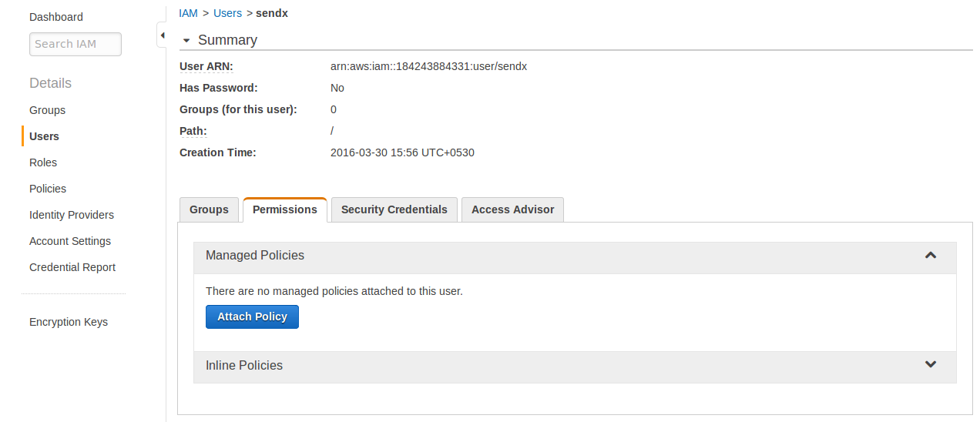Open Credential Report in the sidebar
The image size is (980, 422).
tap(72, 267)
